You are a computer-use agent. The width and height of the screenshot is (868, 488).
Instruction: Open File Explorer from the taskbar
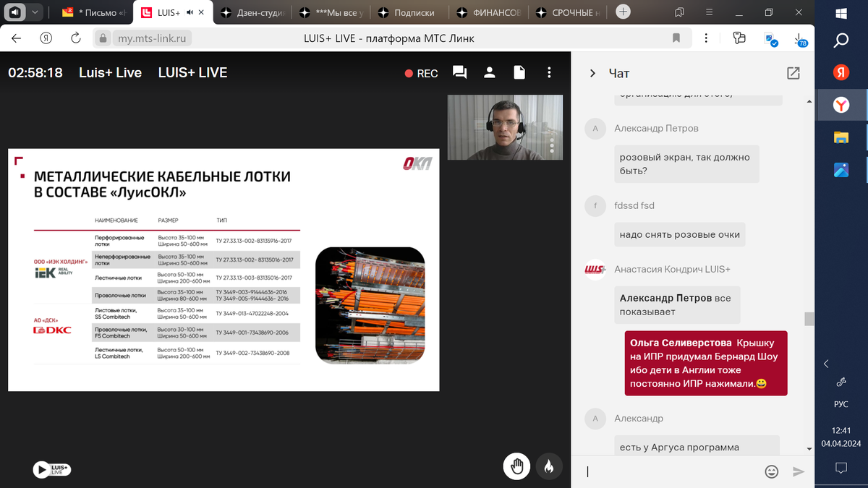pyautogui.click(x=841, y=138)
